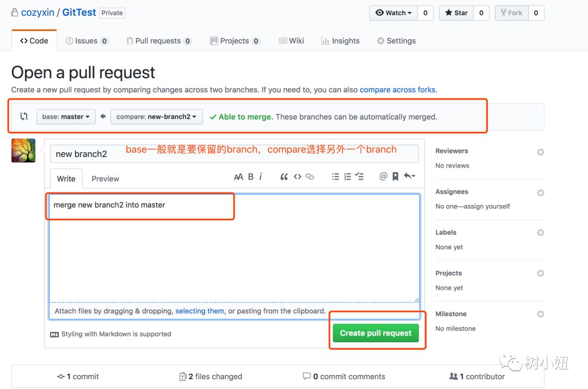
Task: Click the Styling with Markdown is supported text
Action: 117,334
